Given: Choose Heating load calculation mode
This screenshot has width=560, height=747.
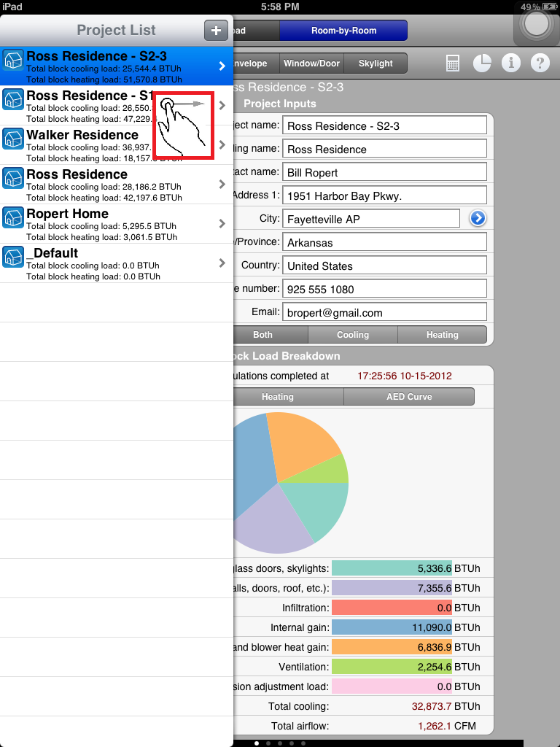Looking at the screenshot, I should click(443, 334).
